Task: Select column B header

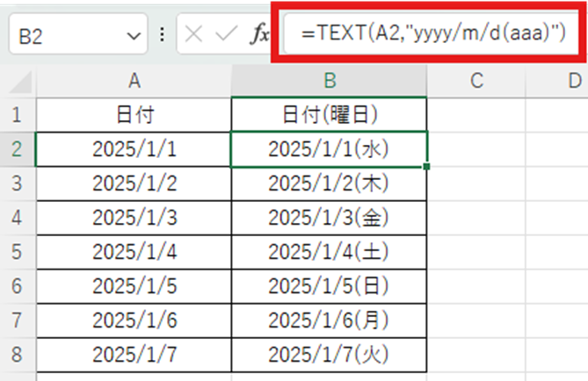Action: [x=330, y=82]
